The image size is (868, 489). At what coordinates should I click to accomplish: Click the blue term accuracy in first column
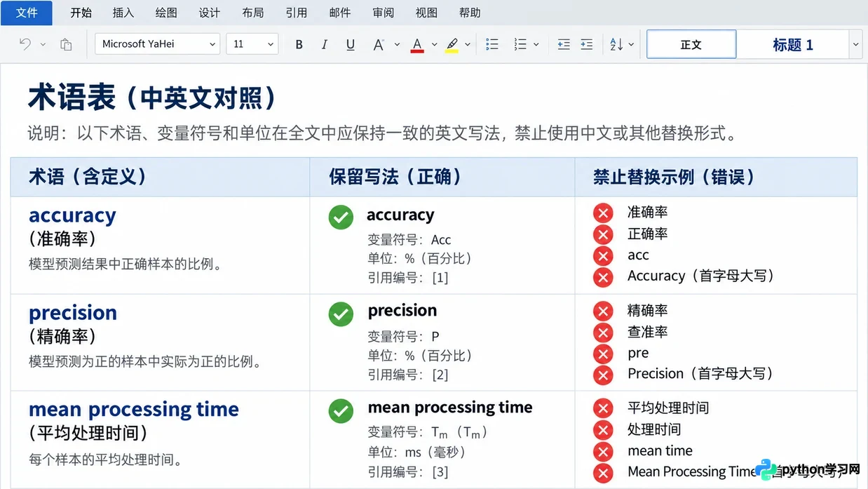[x=72, y=216]
